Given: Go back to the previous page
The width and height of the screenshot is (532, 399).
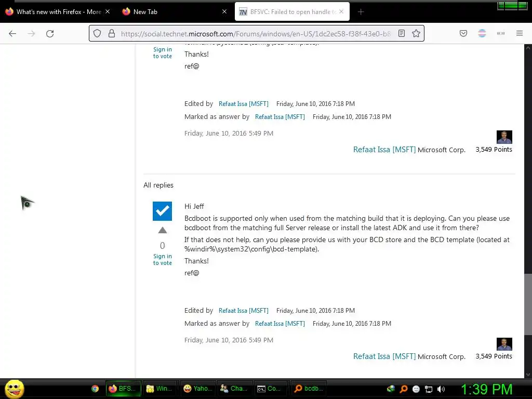Looking at the screenshot, I should coord(12,34).
